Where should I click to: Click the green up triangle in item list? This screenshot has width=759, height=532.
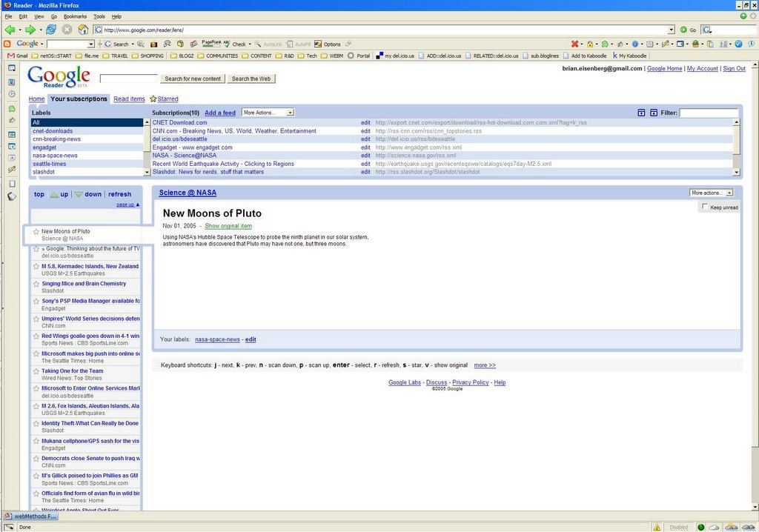(54, 195)
